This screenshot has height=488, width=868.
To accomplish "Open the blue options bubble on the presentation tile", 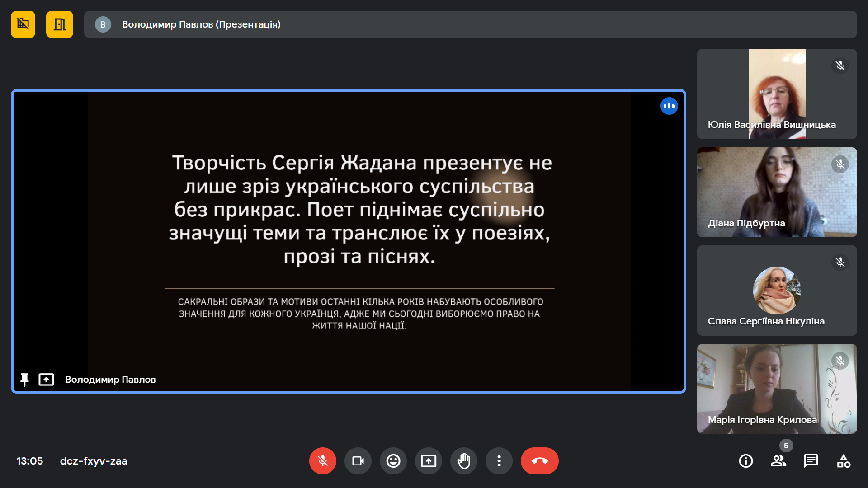I will (669, 106).
